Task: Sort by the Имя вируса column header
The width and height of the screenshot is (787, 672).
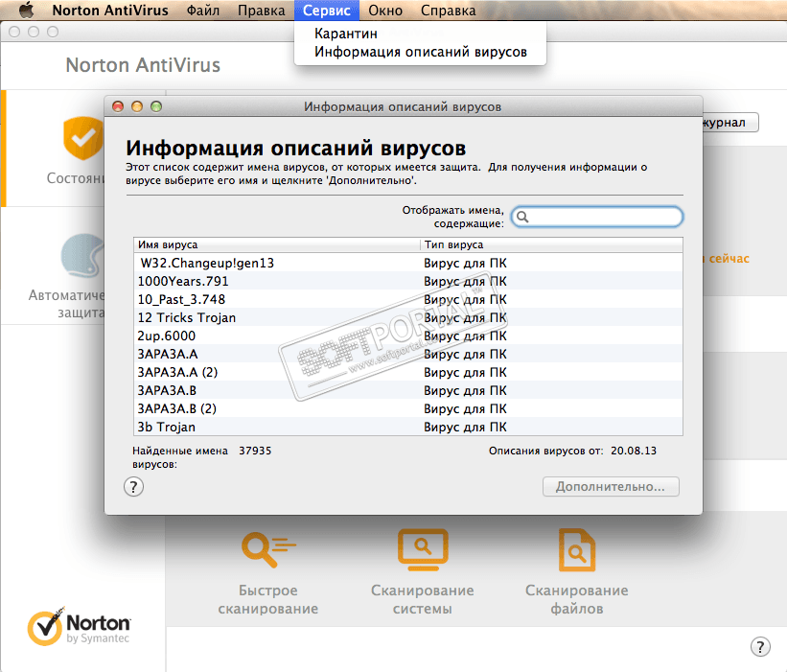Action: [x=277, y=244]
